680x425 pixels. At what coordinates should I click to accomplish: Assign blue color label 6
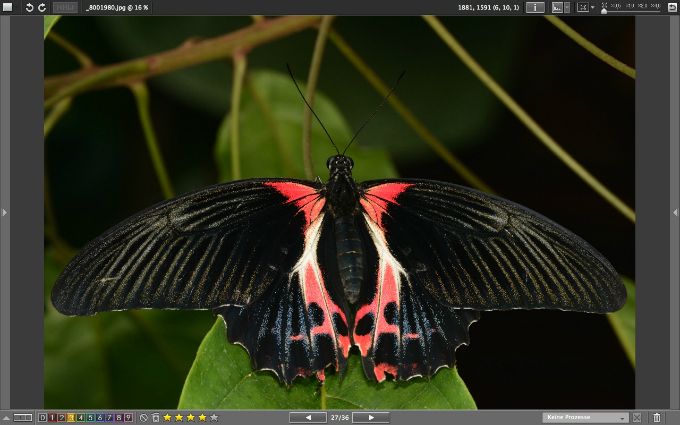(100, 418)
